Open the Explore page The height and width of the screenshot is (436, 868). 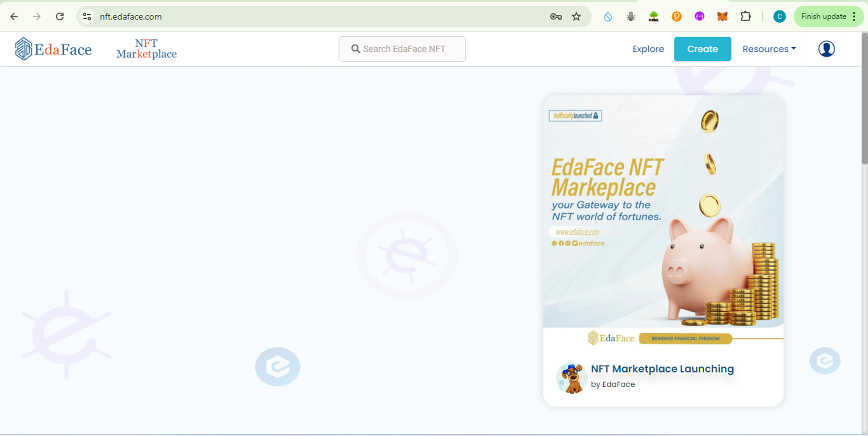648,49
